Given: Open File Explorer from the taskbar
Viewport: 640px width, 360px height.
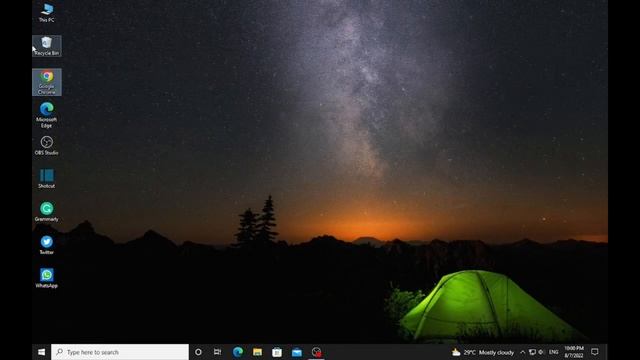Looking at the screenshot, I should [257, 352].
